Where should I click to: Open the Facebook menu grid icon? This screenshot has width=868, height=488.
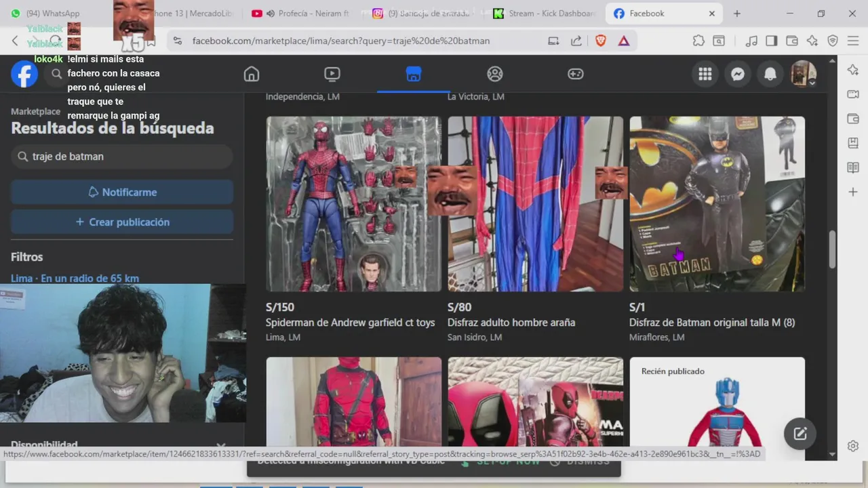point(705,74)
